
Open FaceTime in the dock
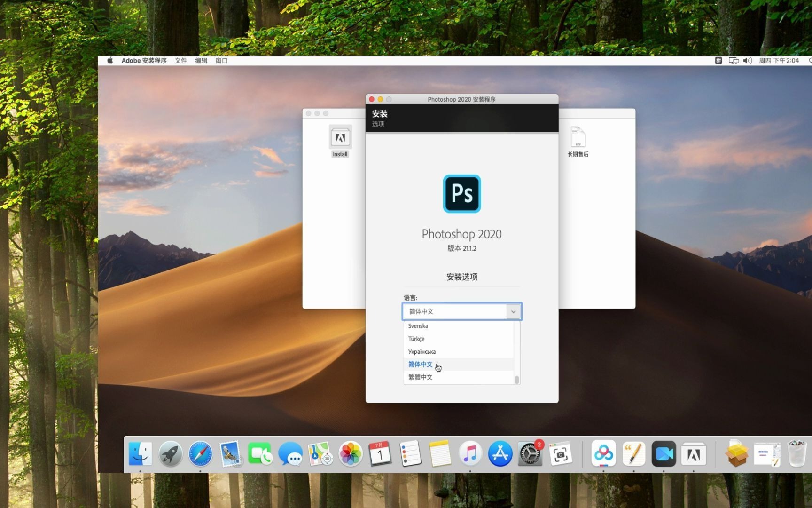tap(260, 454)
